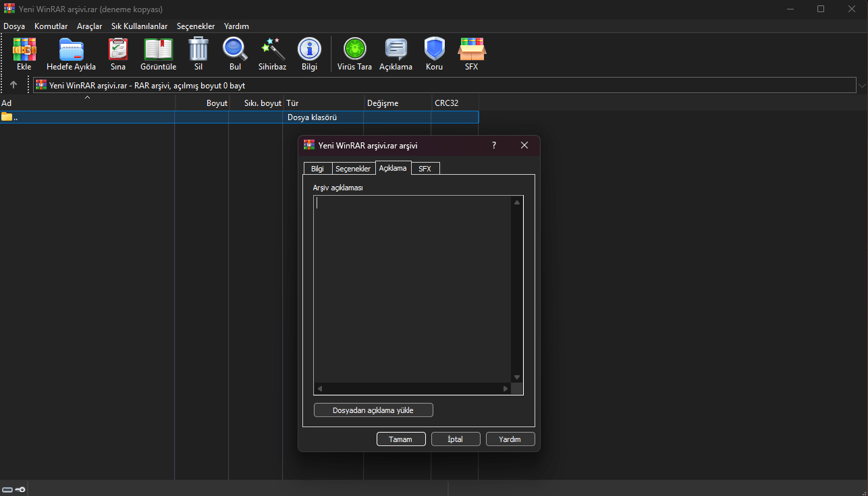
Task: Maximize the WinRAR main window
Action: (821, 9)
